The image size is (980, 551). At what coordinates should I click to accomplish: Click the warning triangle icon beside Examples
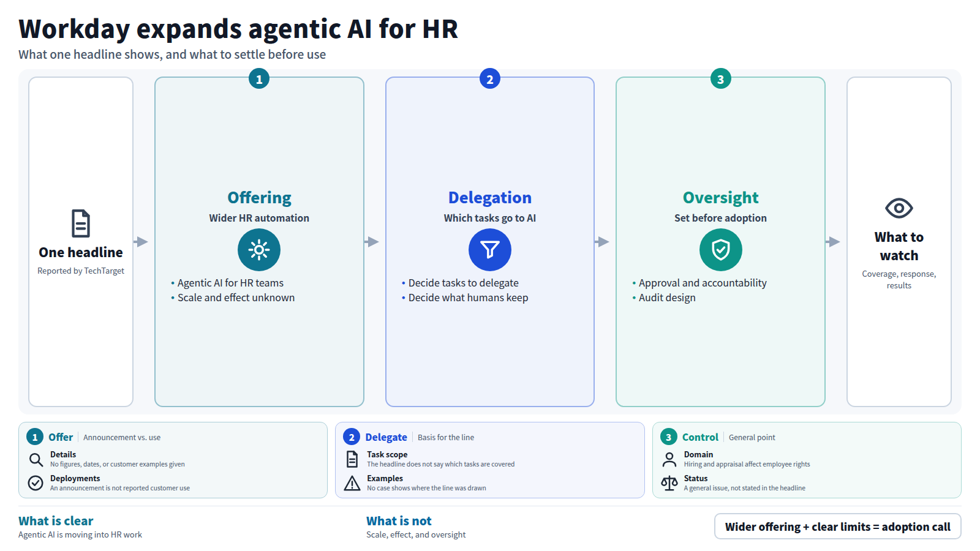(x=352, y=483)
